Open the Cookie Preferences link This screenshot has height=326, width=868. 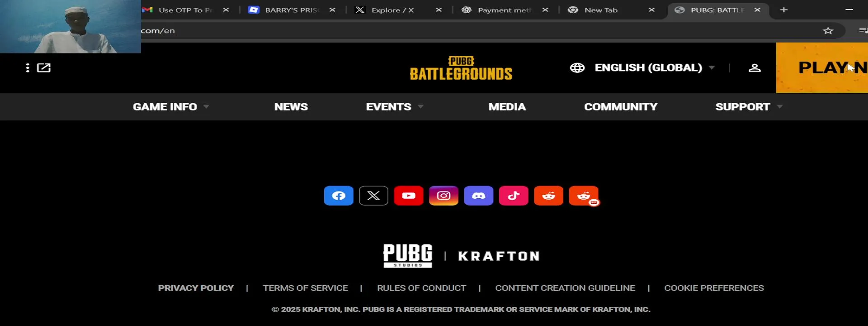714,288
